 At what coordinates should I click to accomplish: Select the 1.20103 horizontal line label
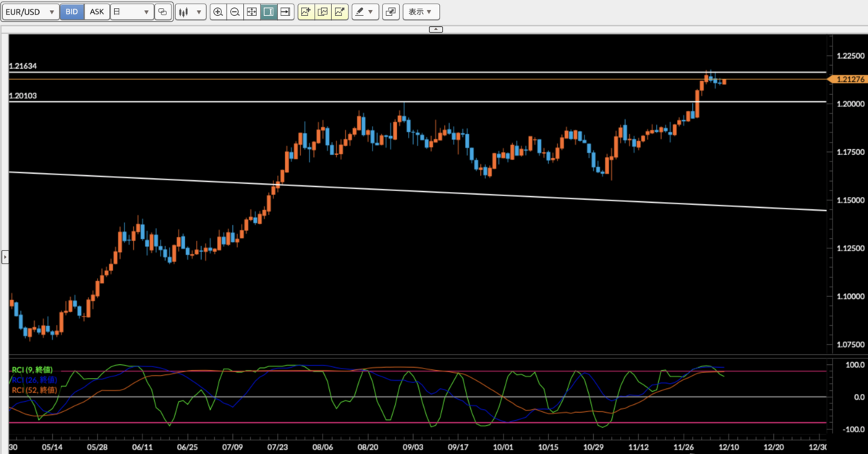click(x=23, y=95)
